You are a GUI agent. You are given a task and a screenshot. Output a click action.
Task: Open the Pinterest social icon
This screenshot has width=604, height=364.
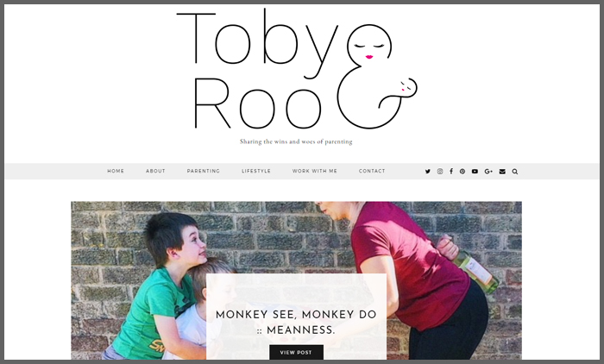(x=462, y=172)
